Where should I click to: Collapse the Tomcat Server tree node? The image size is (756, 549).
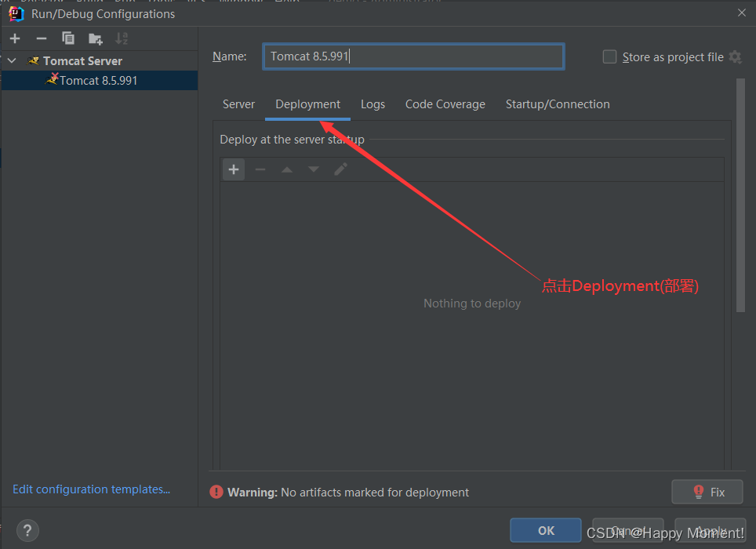point(12,60)
